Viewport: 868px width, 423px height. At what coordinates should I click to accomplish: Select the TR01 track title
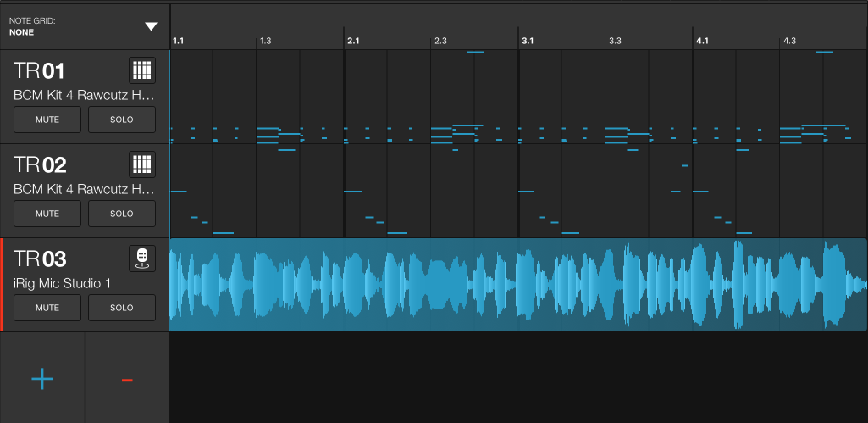pos(39,71)
